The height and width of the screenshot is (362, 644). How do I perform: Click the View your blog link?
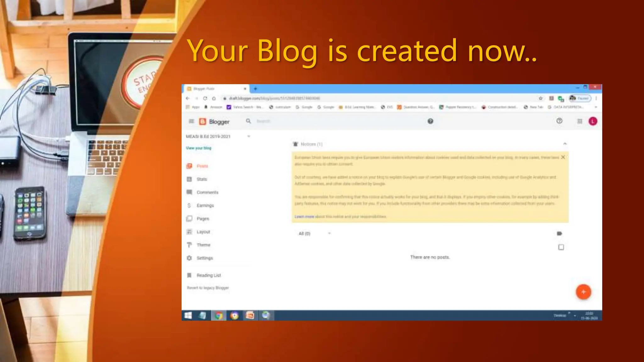[x=198, y=148]
